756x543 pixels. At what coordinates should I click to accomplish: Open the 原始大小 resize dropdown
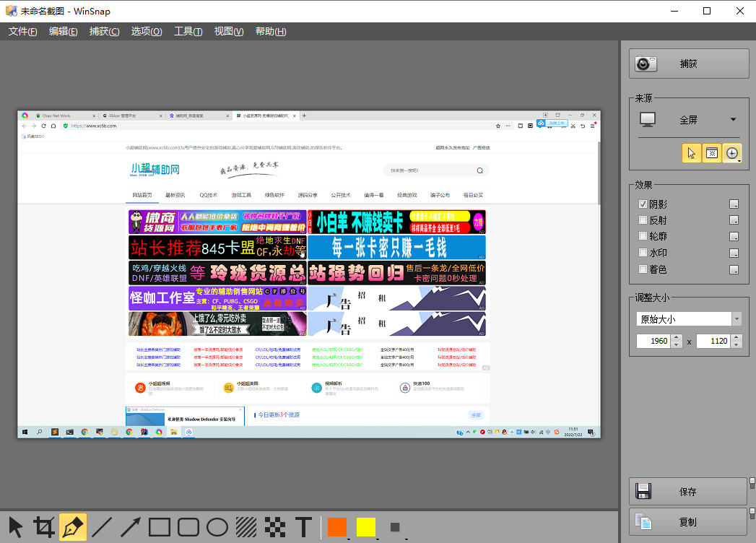[737, 318]
